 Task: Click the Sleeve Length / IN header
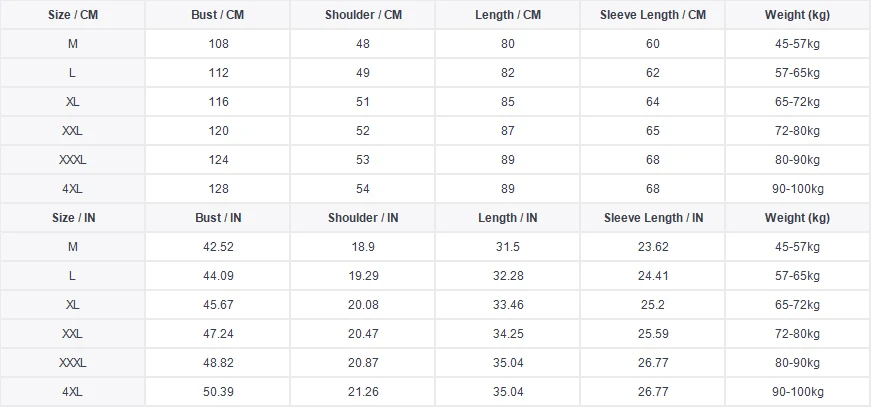pos(653,218)
